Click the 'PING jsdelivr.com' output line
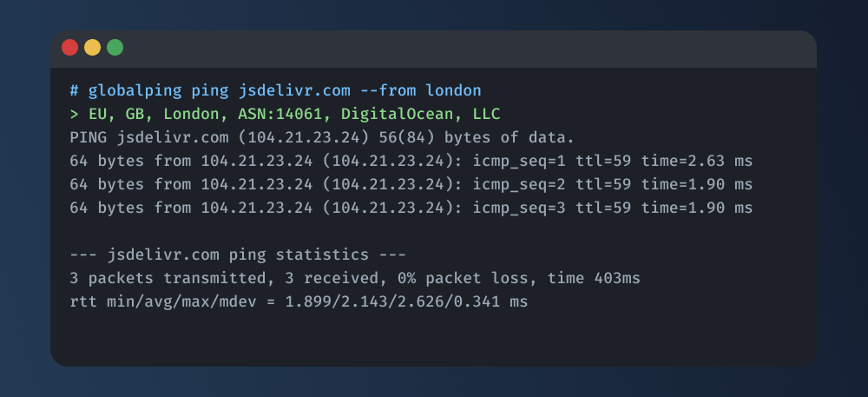 point(145,137)
